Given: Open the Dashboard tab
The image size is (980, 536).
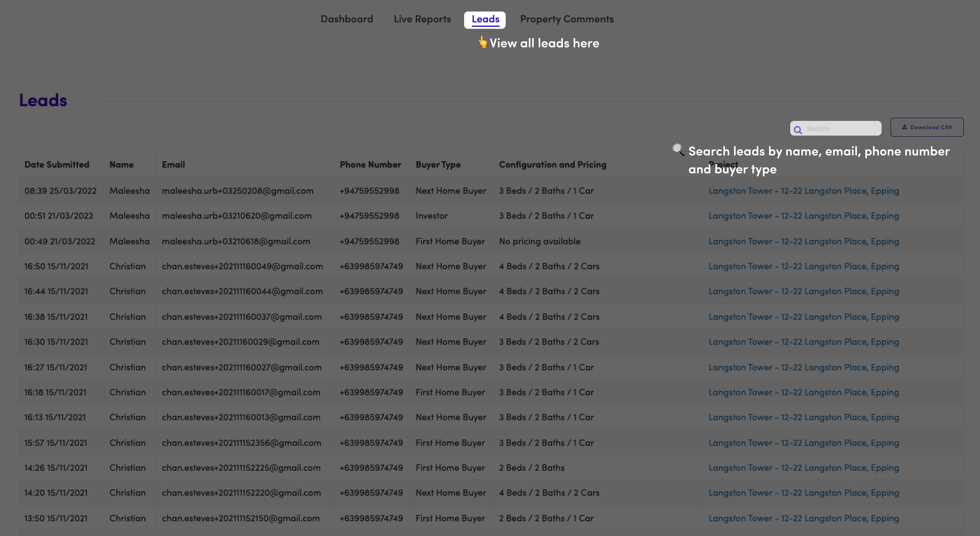Looking at the screenshot, I should pos(346,19).
